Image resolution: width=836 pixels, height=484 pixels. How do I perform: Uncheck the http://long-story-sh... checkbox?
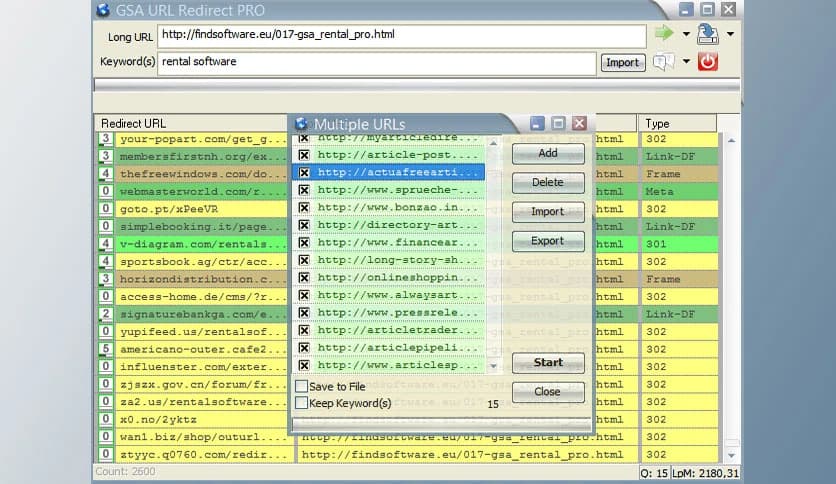(x=304, y=260)
